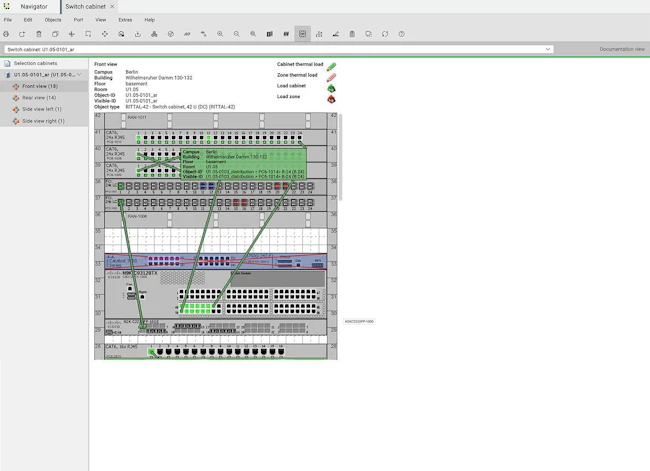The height and width of the screenshot is (471, 650).
Task: Click the plus add icon in the toolbar
Action: pos(72,34)
